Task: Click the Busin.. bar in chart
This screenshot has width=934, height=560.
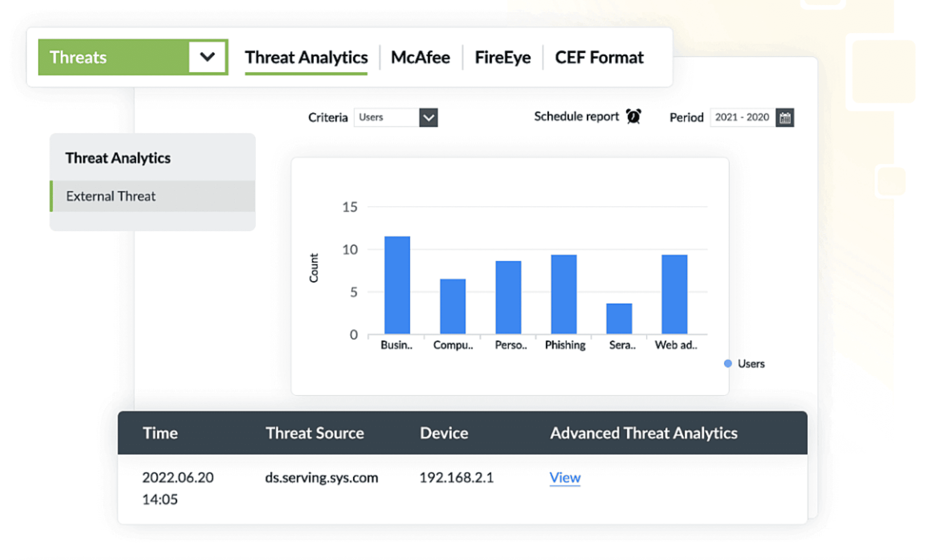Action: coord(397,285)
